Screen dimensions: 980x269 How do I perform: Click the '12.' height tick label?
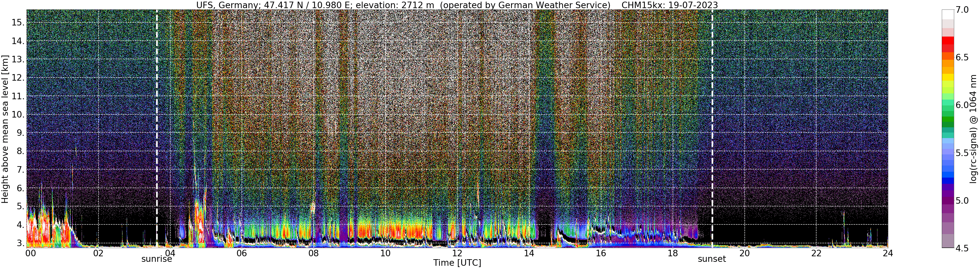[18, 78]
